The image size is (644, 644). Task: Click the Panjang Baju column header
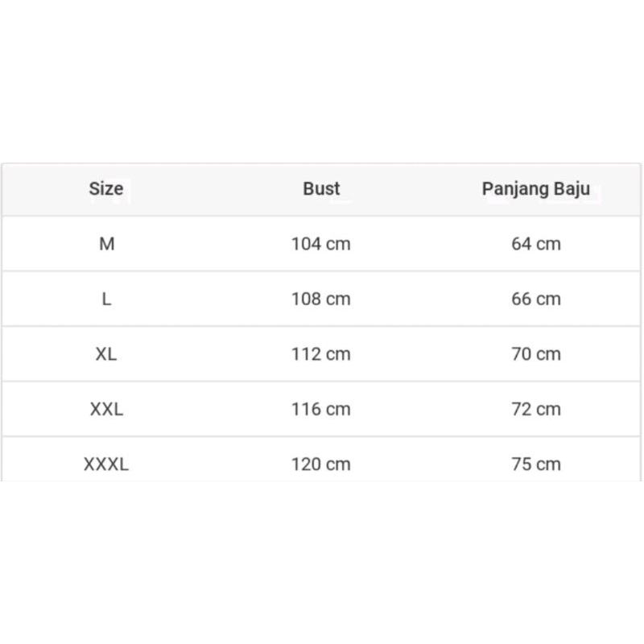tap(536, 189)
